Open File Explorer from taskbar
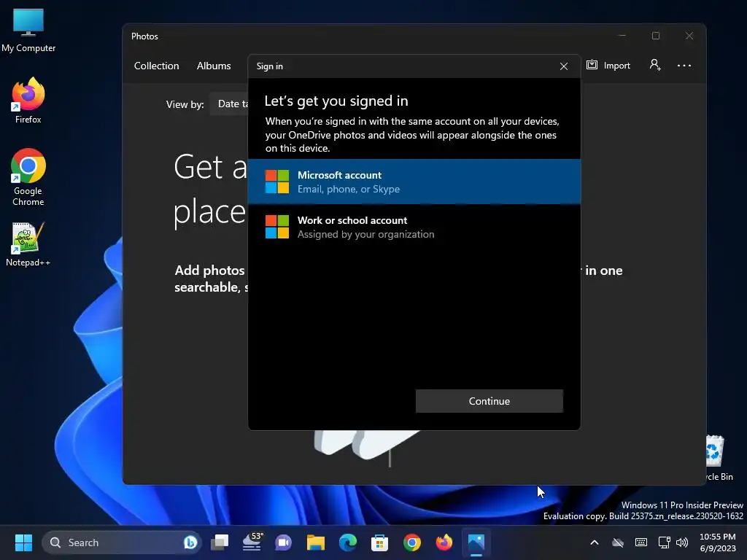This screenshot has height=560, width=747. [315, 542]
